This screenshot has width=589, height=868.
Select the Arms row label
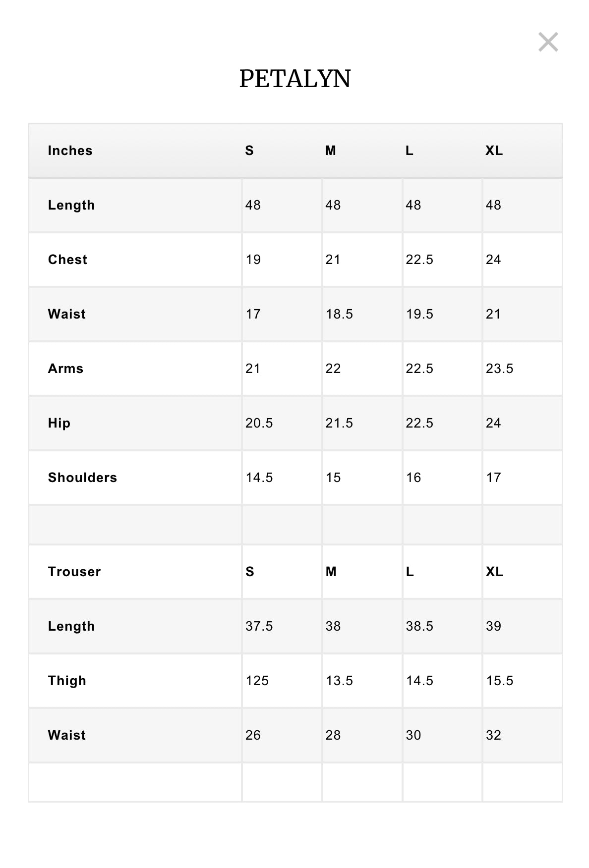point(65,369)
